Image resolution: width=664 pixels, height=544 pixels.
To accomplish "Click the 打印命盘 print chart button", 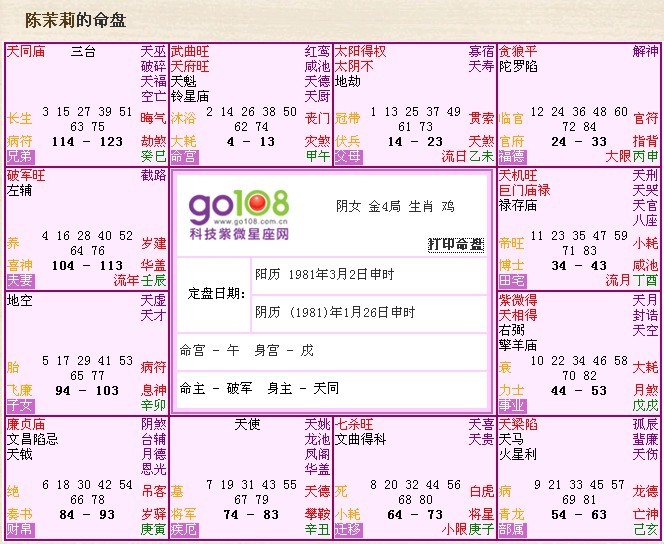I will click(455, 245).
